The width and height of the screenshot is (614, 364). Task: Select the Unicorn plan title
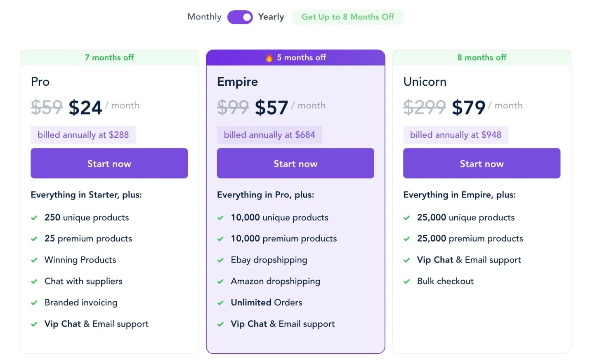click(x=425, y=82)
